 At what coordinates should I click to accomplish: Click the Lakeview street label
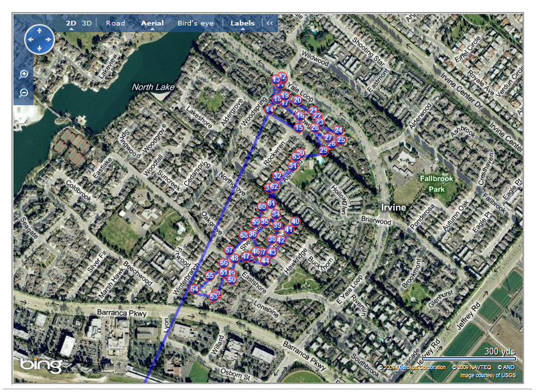coord(108,66)
